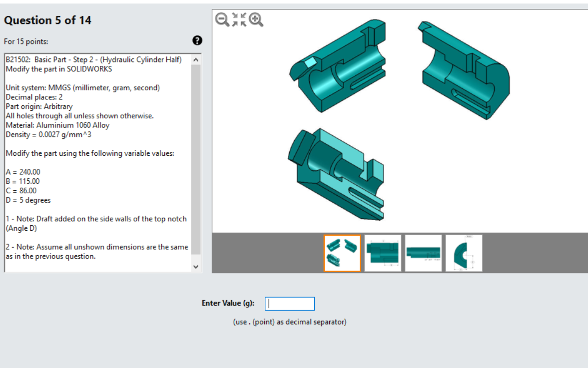The width and height of the screenshot is (588, 368).
Task: Click the 'A = 240.00' variable line
Action: pyautogui.click(x=23, y=172)
